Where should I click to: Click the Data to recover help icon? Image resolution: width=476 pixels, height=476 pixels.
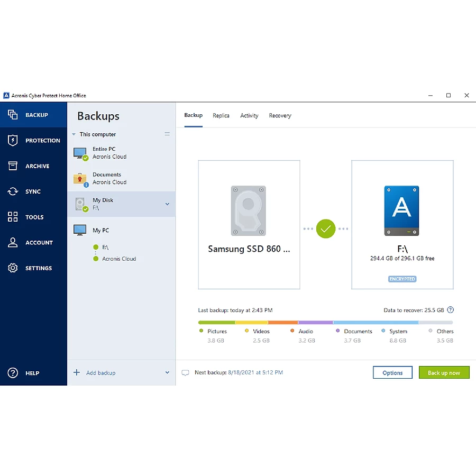451,310
